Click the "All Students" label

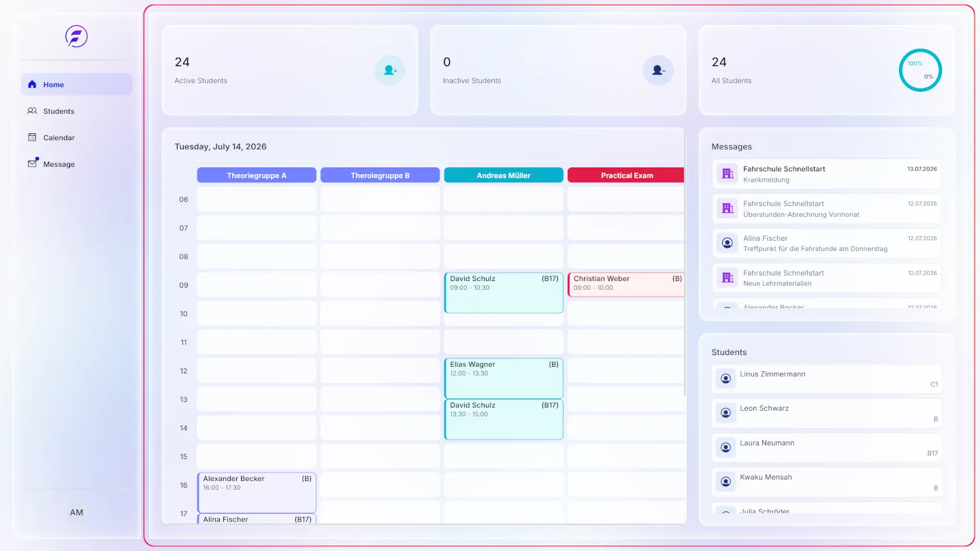(x=732, y=81)
